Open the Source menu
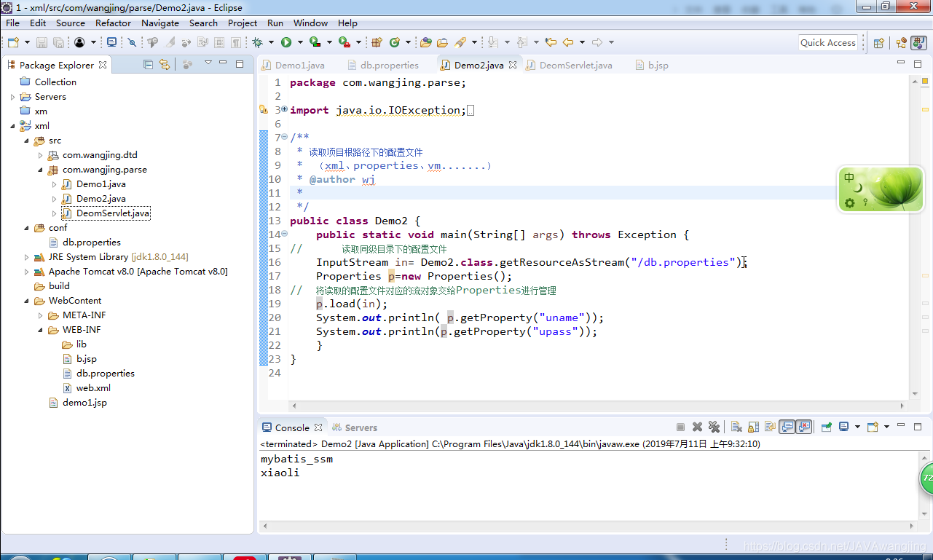The height and width of the screenshot is (560, 933). tap(71, 23)
